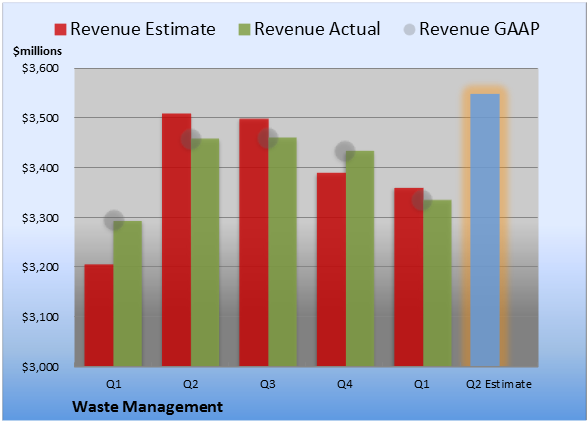Select the green Q4 revenue actual bar
This screenshot has width=588, height=422.
click(x=360, y=258)
